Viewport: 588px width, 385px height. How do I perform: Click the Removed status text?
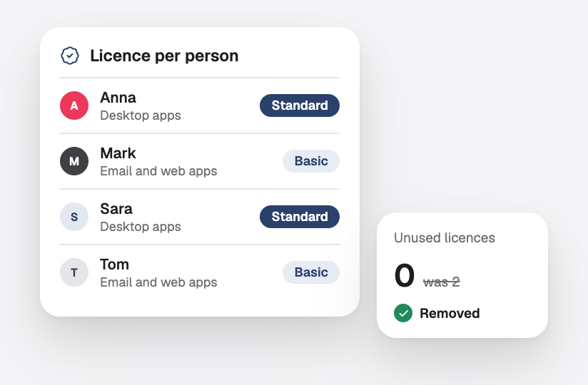pos(450,313)
